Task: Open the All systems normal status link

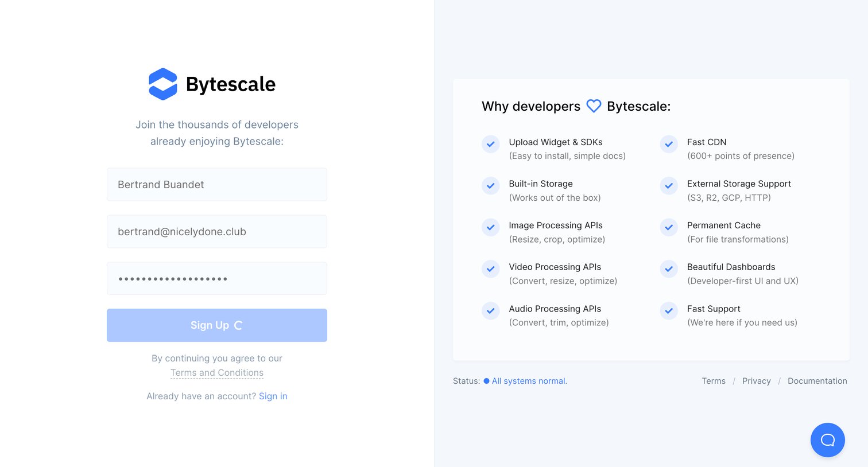Action: 529,381
